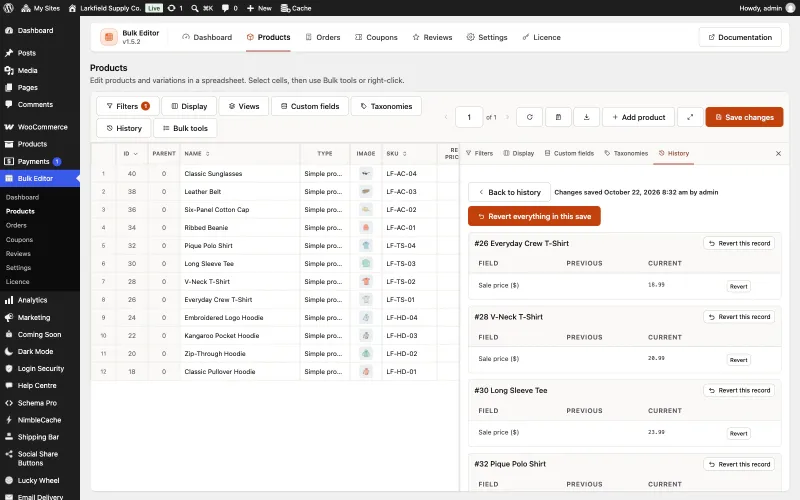Open the updates counter in admin bar
The height and width of the screenshot is (500, 800).
175,8
